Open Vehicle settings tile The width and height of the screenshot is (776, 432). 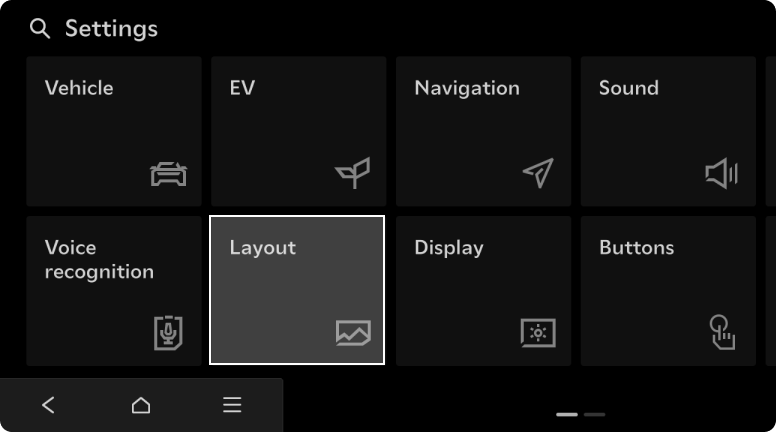click(x=114, y=130)
